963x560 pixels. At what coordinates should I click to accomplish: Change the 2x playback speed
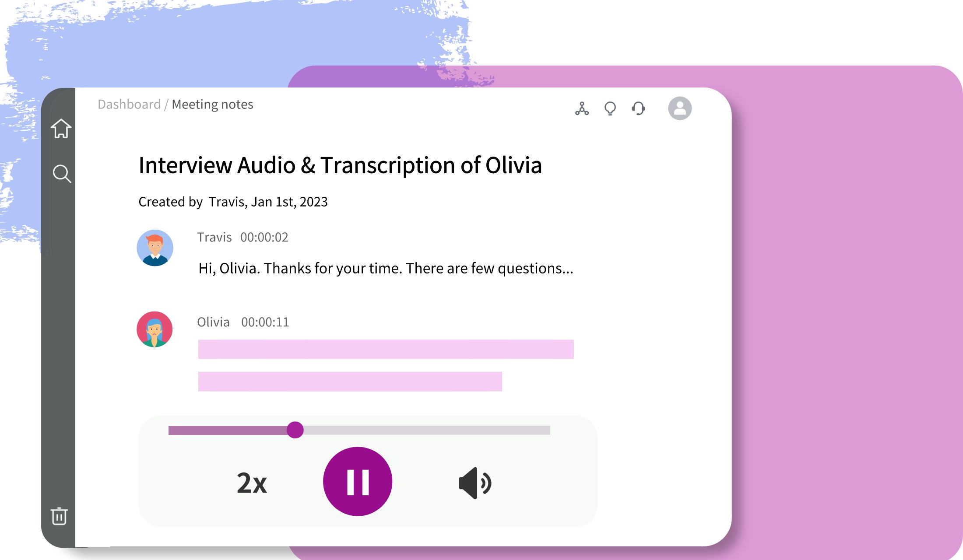point(252,483)
